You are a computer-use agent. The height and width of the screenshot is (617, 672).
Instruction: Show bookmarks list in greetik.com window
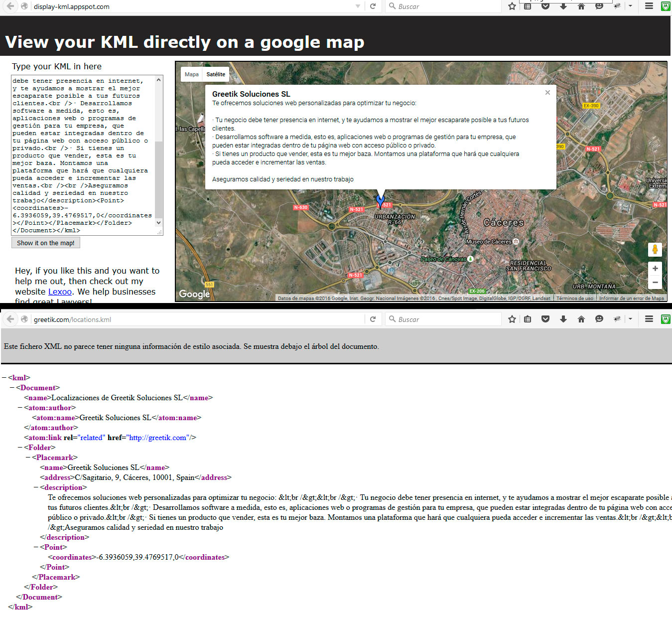coord(528,319)
